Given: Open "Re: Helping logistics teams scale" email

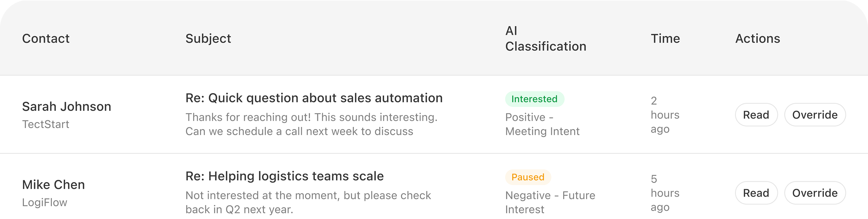Looking at the screenshot, I should coord(284,176).
